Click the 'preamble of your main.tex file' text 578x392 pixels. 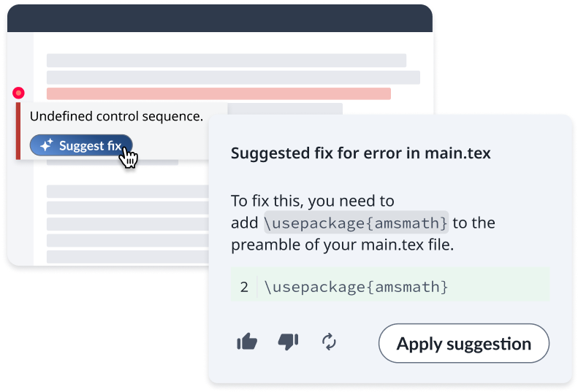coord(342,245)
